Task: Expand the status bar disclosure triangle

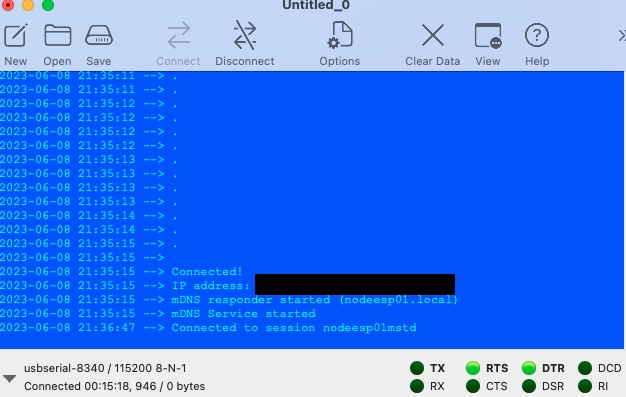Action: [x=9, y=378]
